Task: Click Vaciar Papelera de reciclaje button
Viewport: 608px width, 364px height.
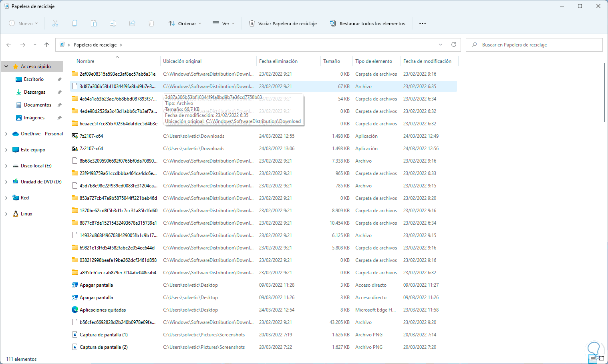Action: (283, 24)
